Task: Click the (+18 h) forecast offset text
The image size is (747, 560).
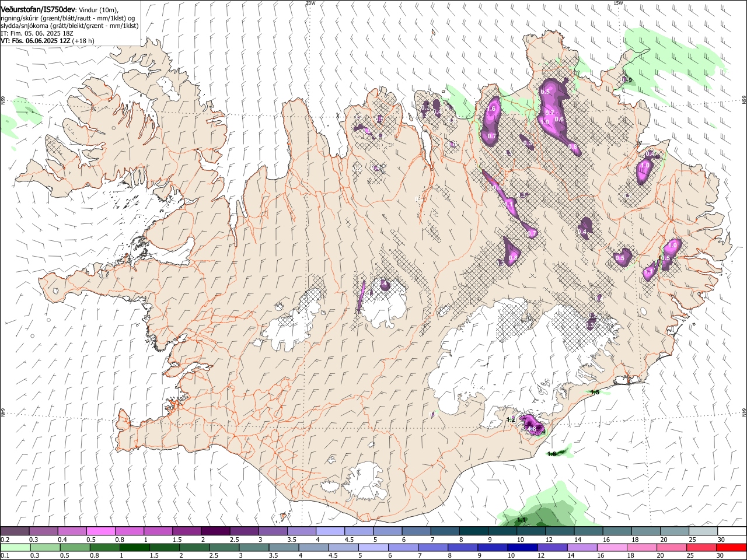Action: click(84, 41)
